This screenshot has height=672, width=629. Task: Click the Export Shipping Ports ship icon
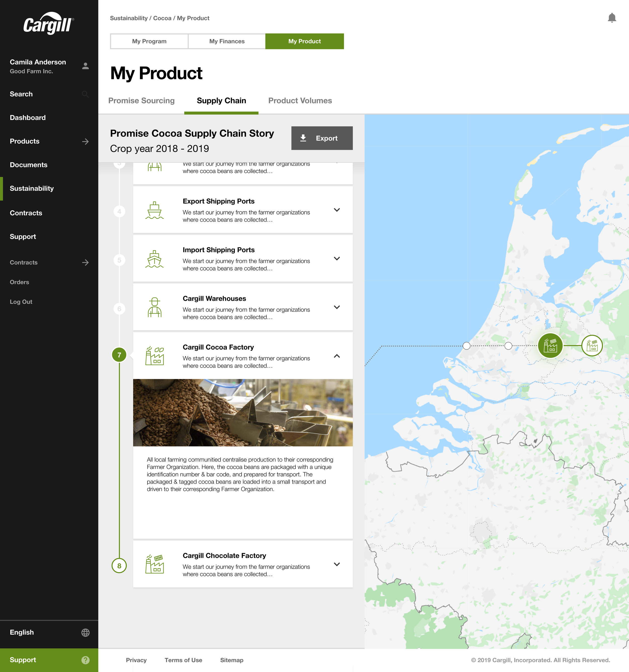point(154,210)
